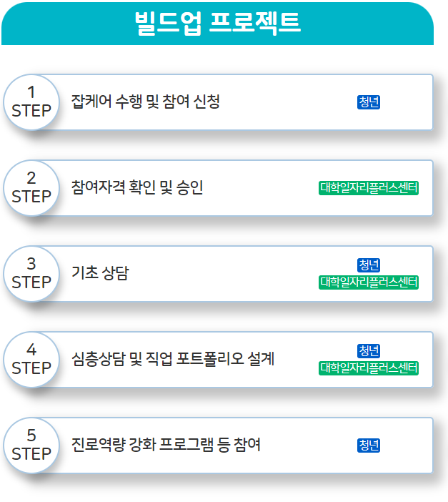Click the 청년 tag in step 4

click(369, 351)
